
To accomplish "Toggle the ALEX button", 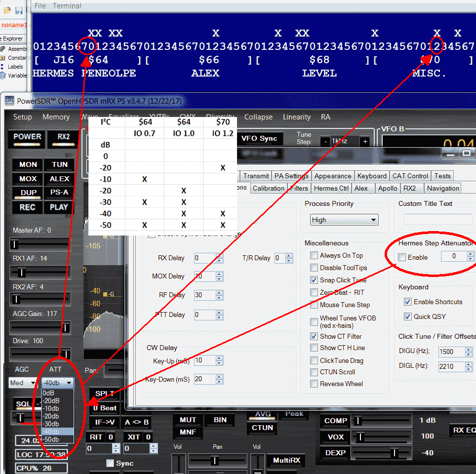I will [x=59, y=179].
